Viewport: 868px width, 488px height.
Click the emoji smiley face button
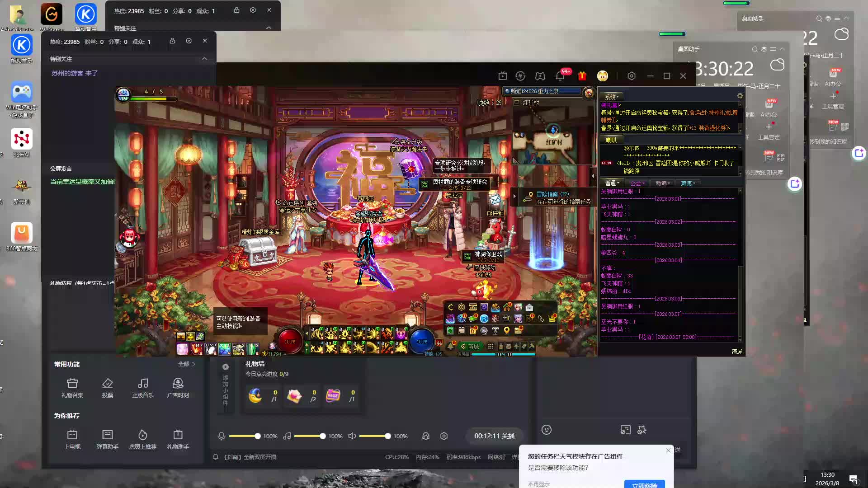[547, 430]
